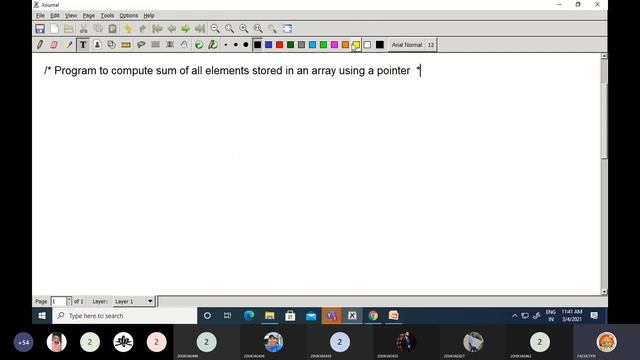640x360 pixels.
Task: Click the vertical scrollbar up arrow
Action: pos(604,56)
